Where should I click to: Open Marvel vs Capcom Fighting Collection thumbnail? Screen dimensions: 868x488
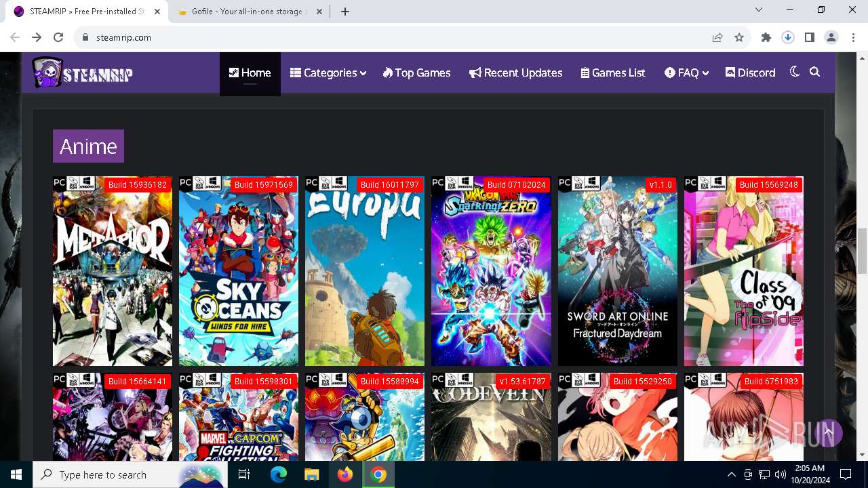239,417
